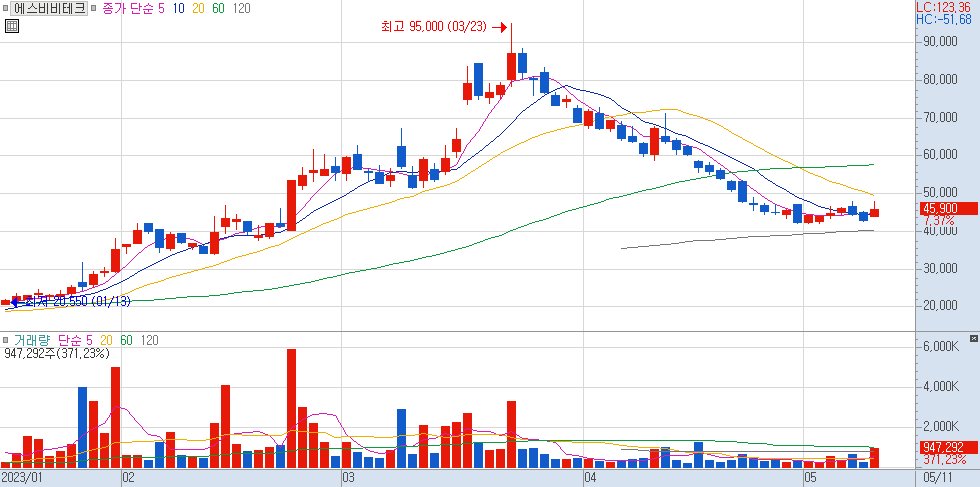Click the 03 month axis label

(348, 479)
